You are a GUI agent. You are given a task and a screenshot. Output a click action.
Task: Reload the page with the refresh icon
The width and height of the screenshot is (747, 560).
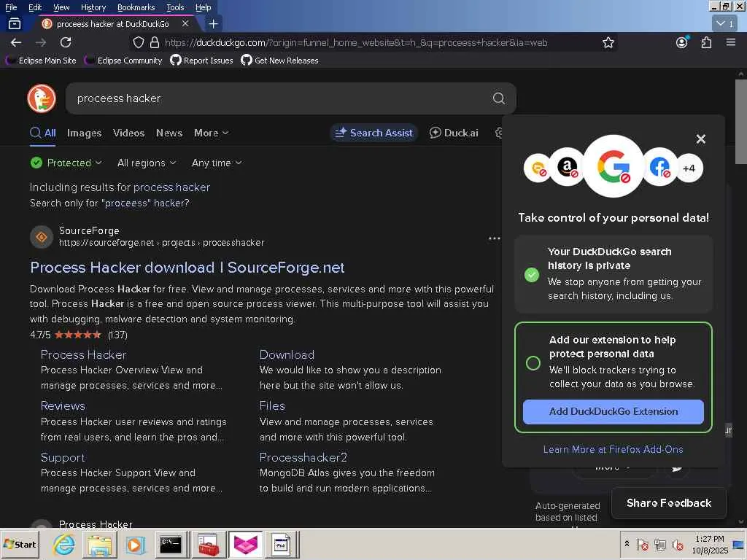66,42
